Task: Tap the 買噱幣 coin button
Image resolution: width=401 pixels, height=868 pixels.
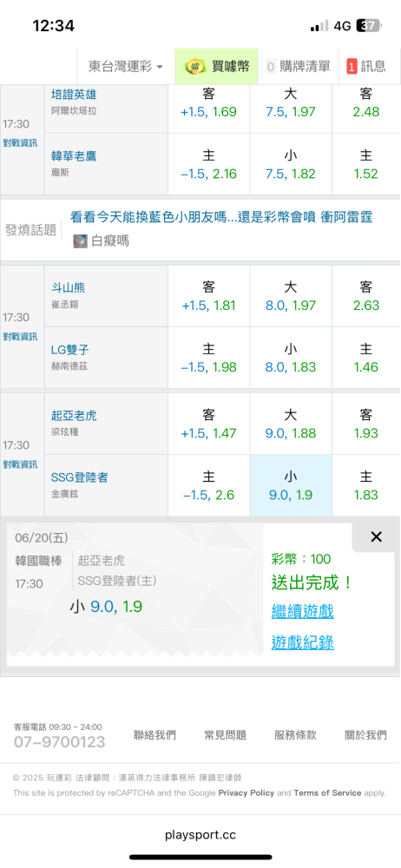Action: pos(216,67)
